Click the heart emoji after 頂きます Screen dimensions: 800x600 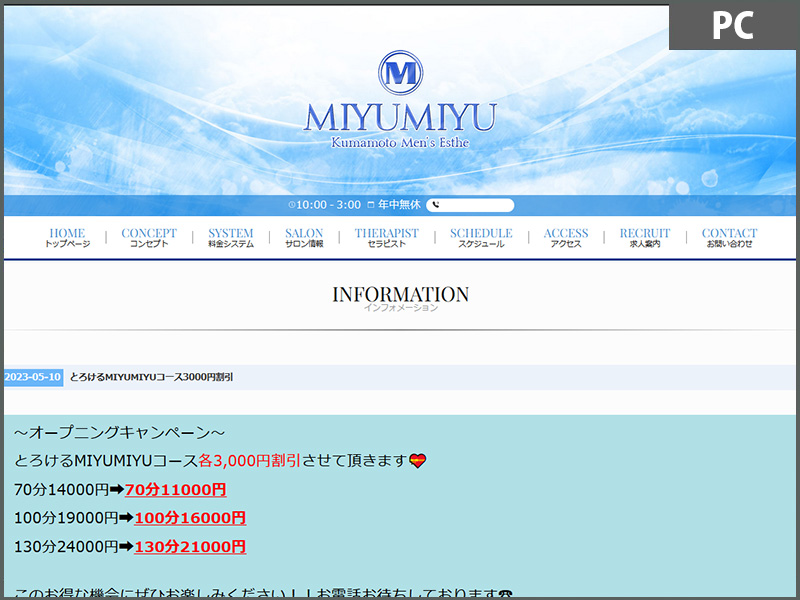pyautogui.click(x=418, y=461)
